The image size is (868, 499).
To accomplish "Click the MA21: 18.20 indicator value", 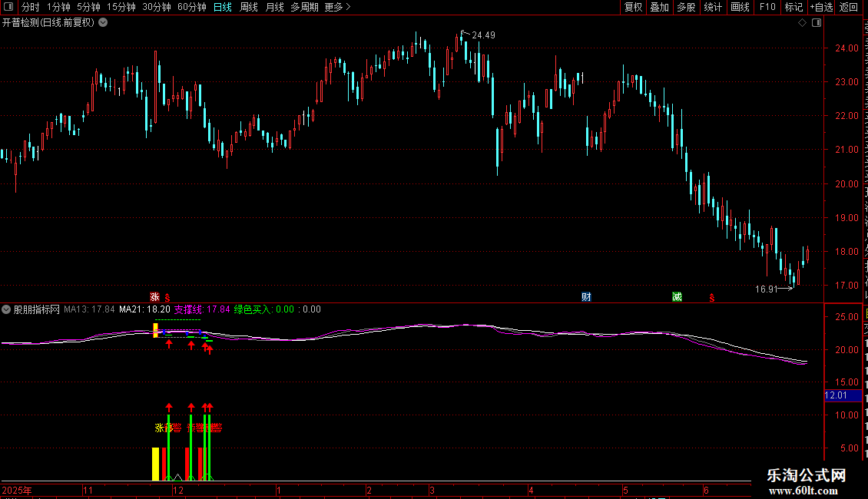I will pyautogui.click(x=144, y=310).
